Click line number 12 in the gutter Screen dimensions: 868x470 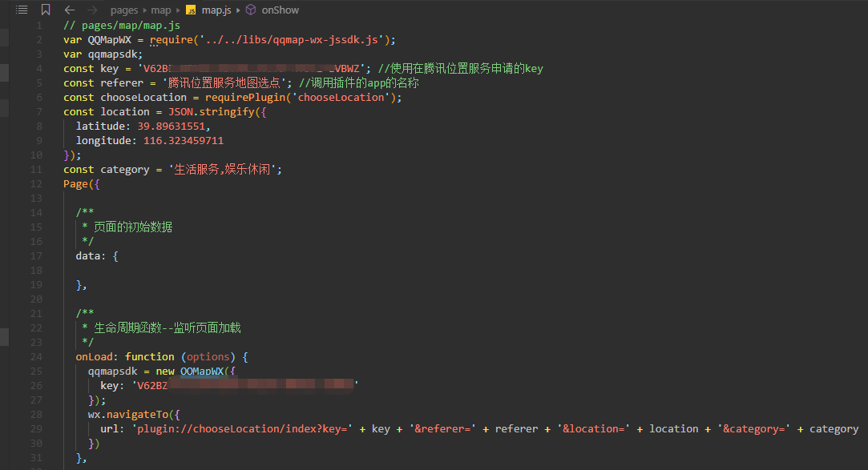(36, 184)
